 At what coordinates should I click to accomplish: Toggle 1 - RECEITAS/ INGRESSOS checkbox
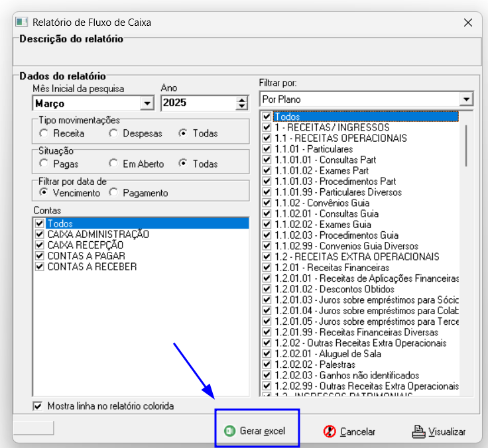(x=267, y=127)
